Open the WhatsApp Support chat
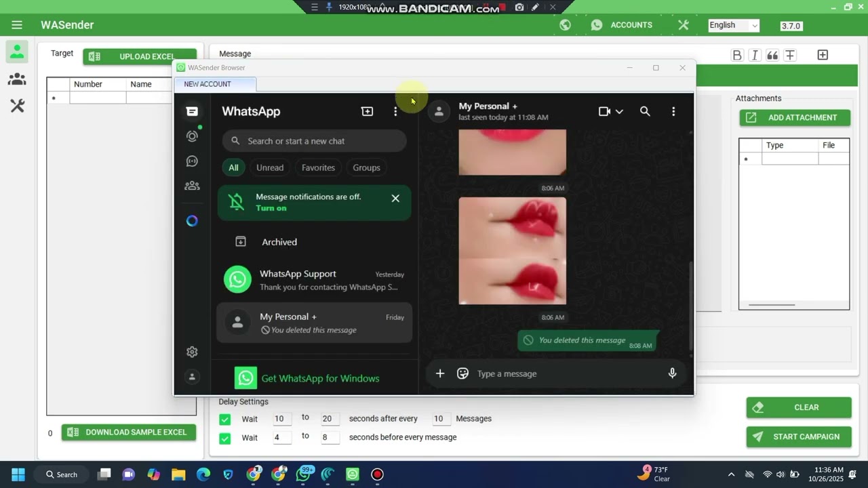Viewport: 868px width, 488px height. (x=314, y=279)
